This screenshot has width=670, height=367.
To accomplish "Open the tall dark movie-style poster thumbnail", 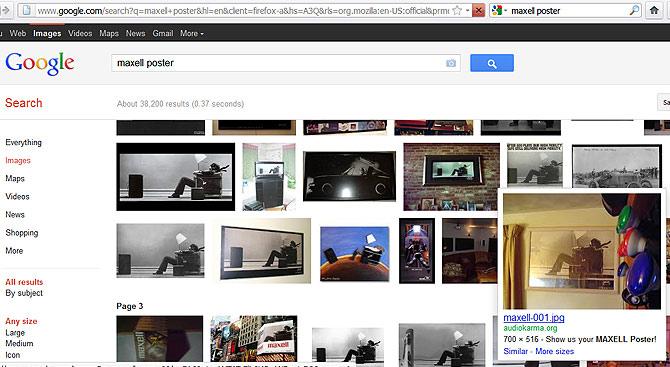I will point(417,251).
